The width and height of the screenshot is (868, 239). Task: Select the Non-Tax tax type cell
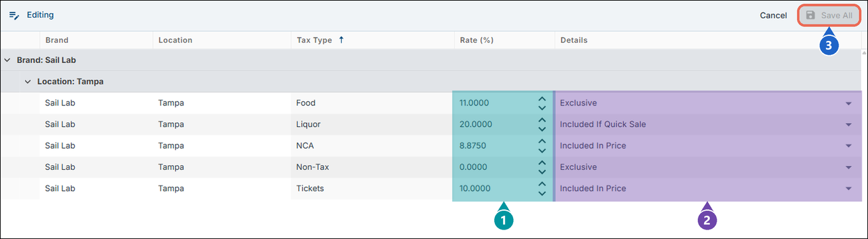click(x=372, y=167)
